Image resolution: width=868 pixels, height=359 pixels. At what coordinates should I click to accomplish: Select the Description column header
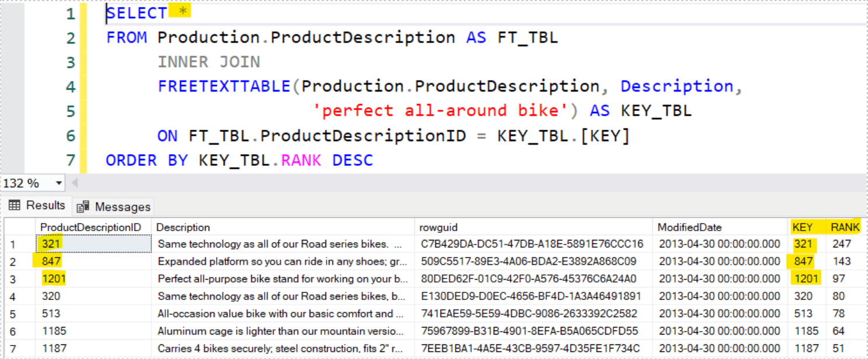pyautogui.click(x=183, y=227)
